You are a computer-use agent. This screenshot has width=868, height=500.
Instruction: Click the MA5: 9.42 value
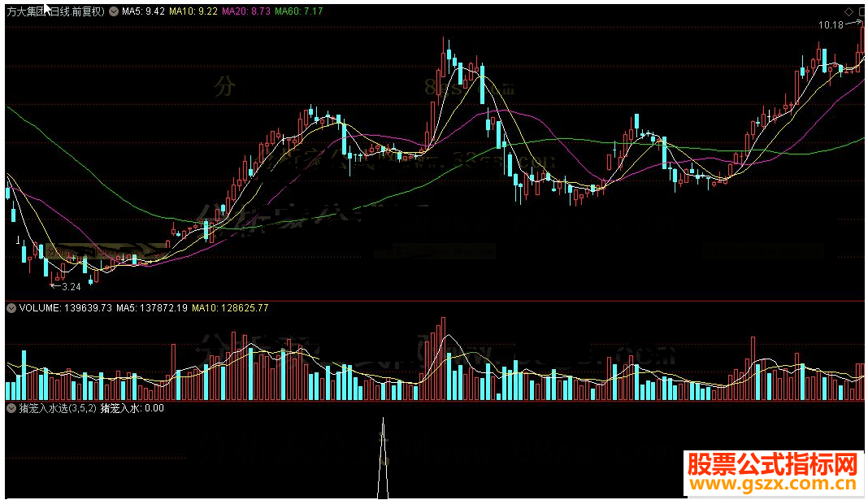tap(143, 11)
